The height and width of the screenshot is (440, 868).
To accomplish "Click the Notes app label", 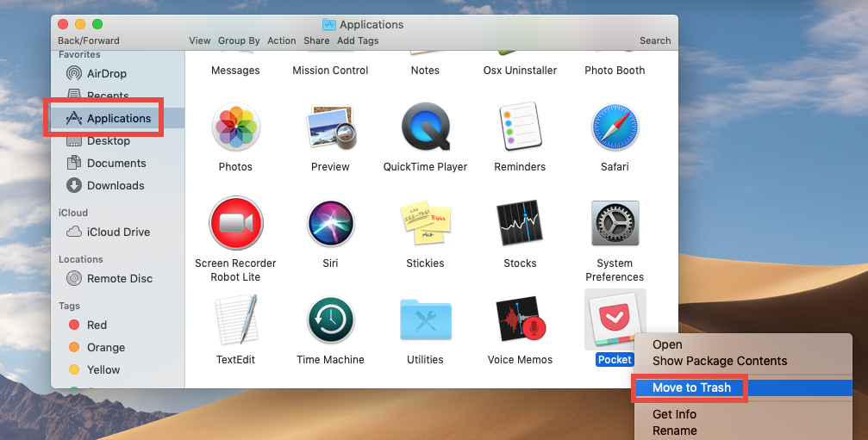I will (x=425, y=71).
